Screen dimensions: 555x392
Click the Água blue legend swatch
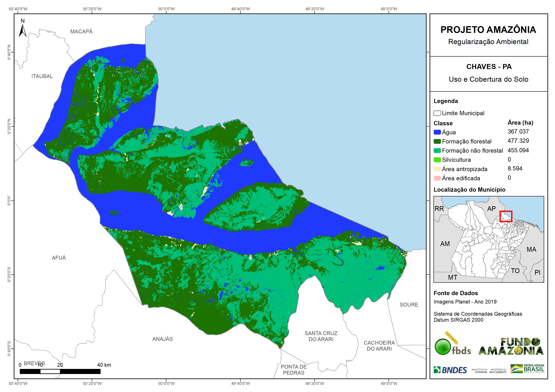coord(437,132)
